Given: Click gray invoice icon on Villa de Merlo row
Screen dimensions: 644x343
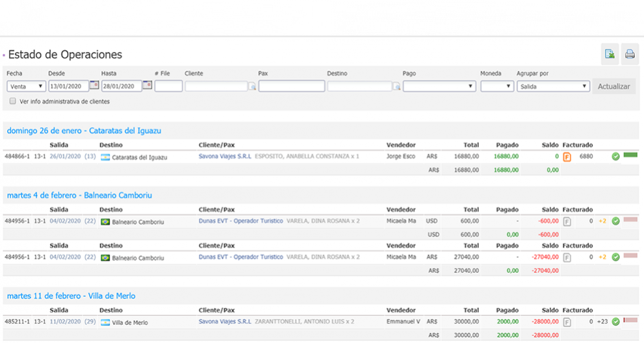Looking at the screenshot, I should click(x=567, y=322).
